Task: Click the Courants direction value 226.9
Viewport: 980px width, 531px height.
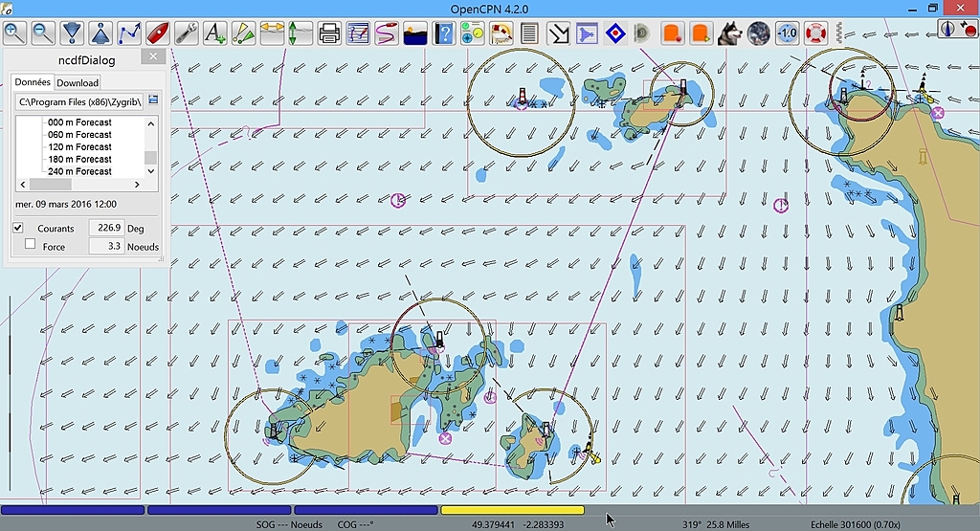Action: [x=106, y=228]
